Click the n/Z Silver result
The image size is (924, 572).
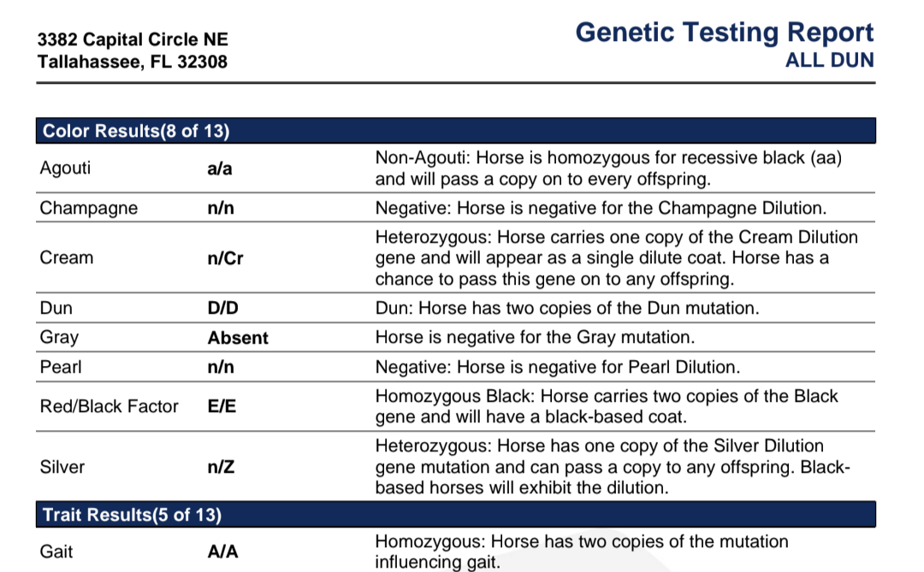(x=221, y=467)
